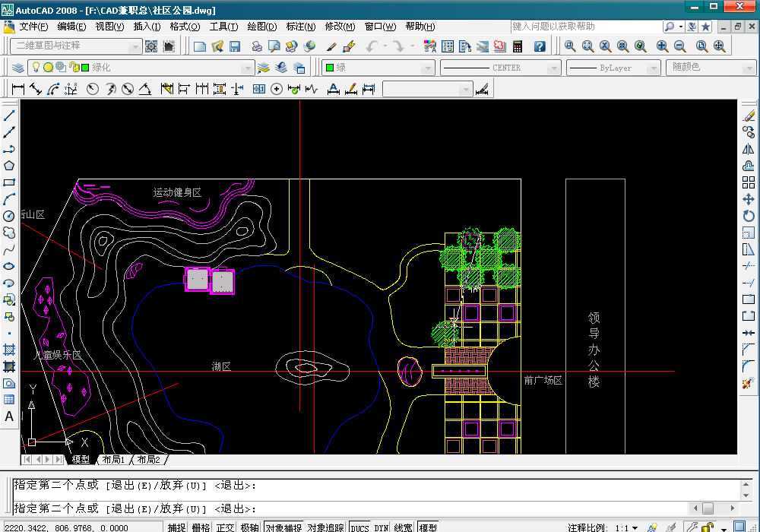Screen dimensions: 760x532
Task: Select the Multiline Text (A) tool
Action: [x=8, y=416]
